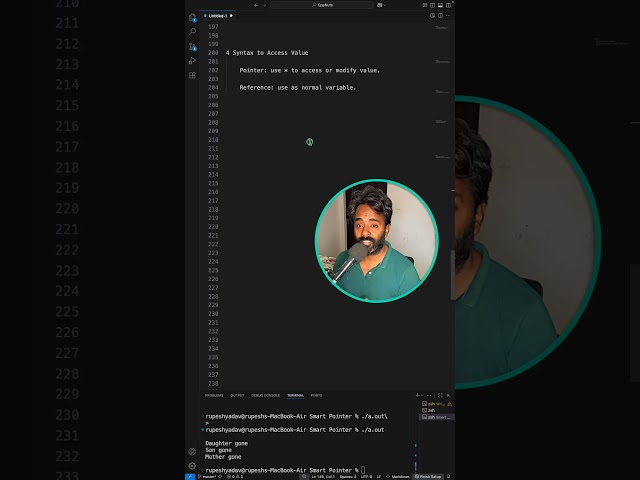Open the Accounts icon in activity bar
Image resolution: width=640 pixels, height=480 pixels.
192,451
